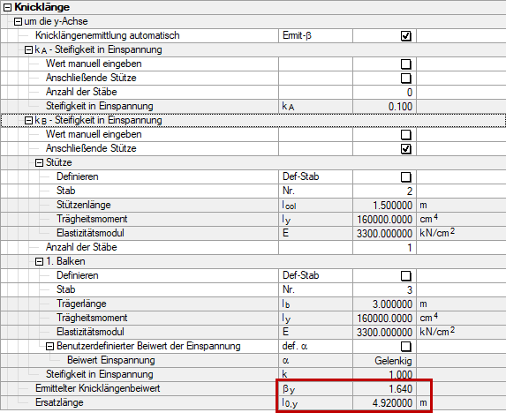Select Stütze Elastizitätsmodul value 3300.000000
The width and height of the screenshot is (506, 420).
pos(384,233)
